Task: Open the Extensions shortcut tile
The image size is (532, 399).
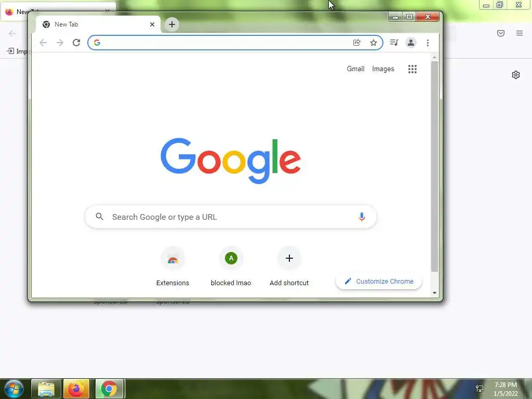Action: (x=172, y=267)
